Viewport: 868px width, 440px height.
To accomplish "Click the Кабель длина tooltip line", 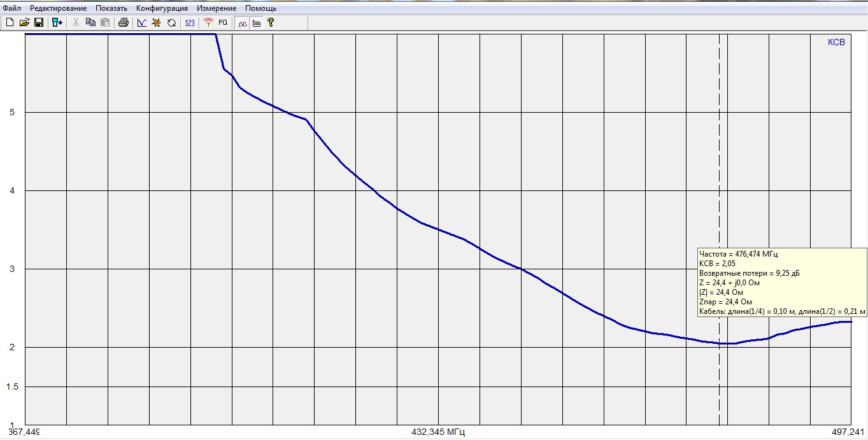I will pos(782,311).
